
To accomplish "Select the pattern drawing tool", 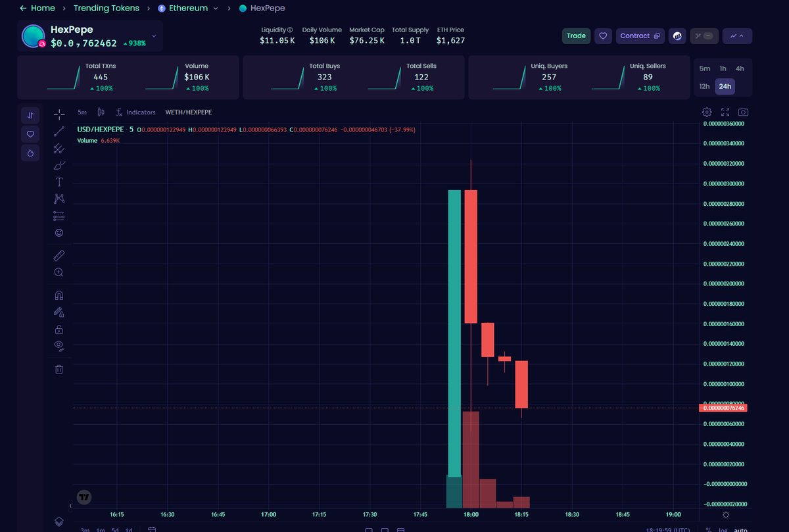I will point(59,199).
